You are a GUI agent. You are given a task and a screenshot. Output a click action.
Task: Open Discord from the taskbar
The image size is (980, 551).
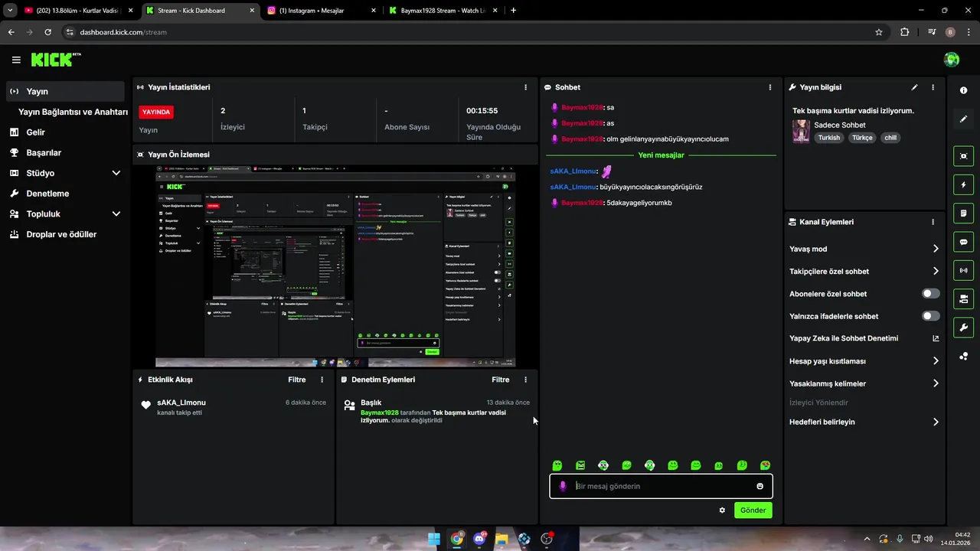coord(479,539)
